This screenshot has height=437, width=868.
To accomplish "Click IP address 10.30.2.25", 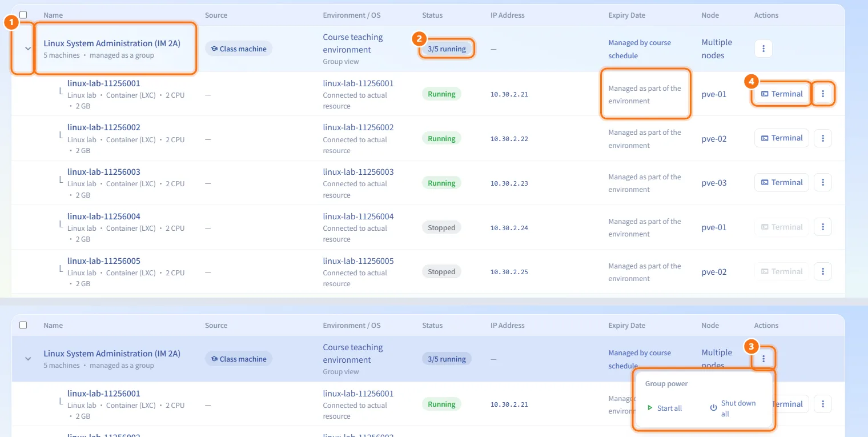I will click(509, 272).
